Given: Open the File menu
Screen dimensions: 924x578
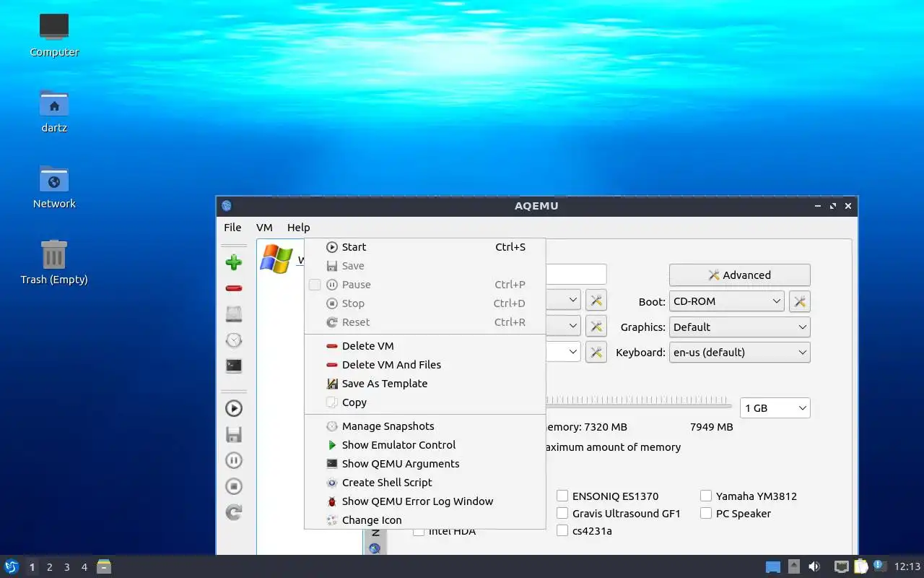Looking at the screenshot, I should pos(232,227).
